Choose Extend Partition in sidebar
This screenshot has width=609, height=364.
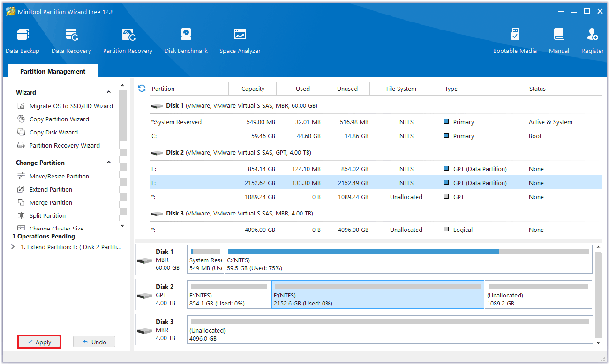click(45, 189)
